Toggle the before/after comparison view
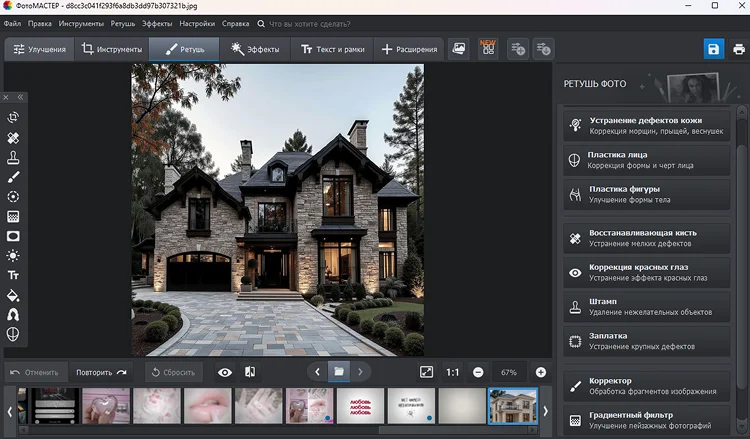750x439 pixels. point(250,372)
